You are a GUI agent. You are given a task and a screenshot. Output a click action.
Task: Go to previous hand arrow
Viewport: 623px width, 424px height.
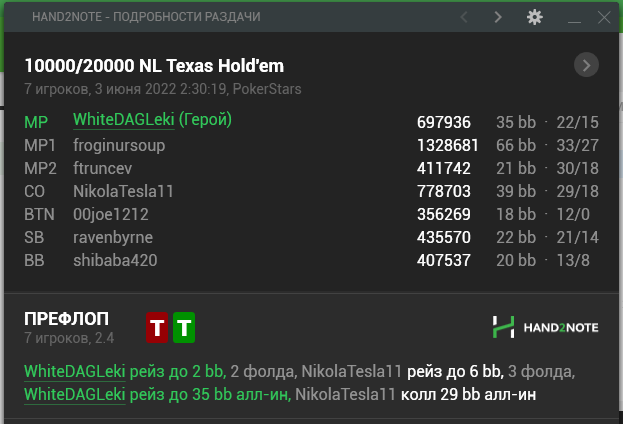pyautogui.click(x=464, y=17)
